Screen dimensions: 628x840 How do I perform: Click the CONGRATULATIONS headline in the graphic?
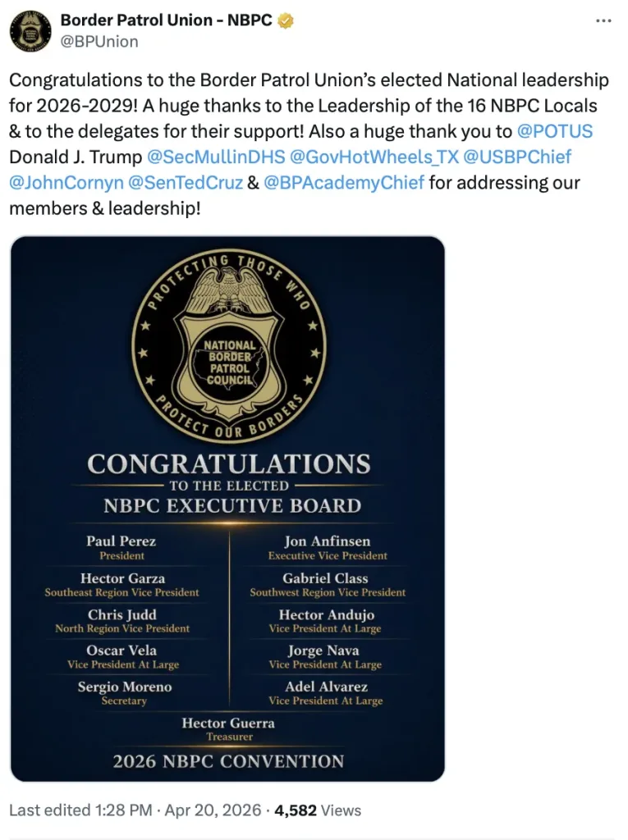[229, 465]
